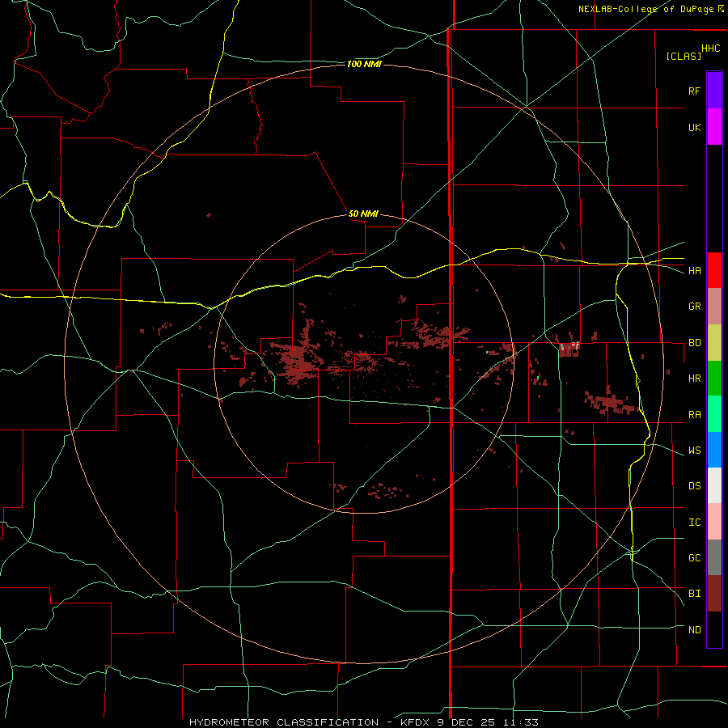The image size is (728, 728).
Task: Click the 'RA' legend label
Action: (x=694, y=415)
